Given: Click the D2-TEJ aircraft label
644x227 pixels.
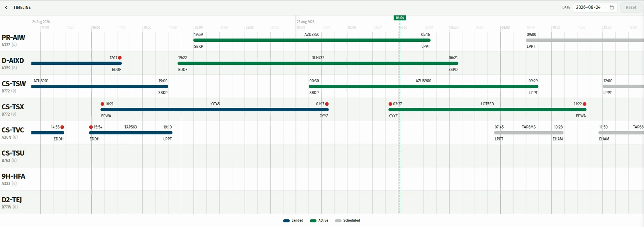Looking at the screenshot, I should 12,200.
